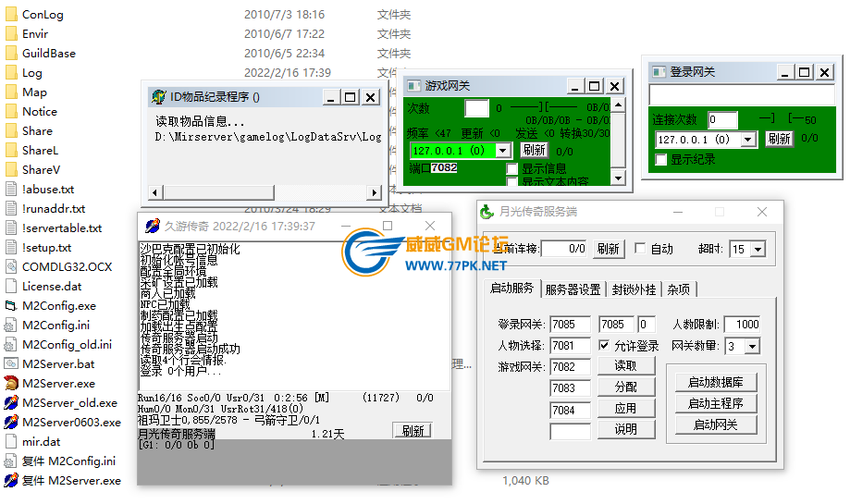Click the 启动数据库 button
The height and width of the screenshot is (504, 850).
(721, 382)
